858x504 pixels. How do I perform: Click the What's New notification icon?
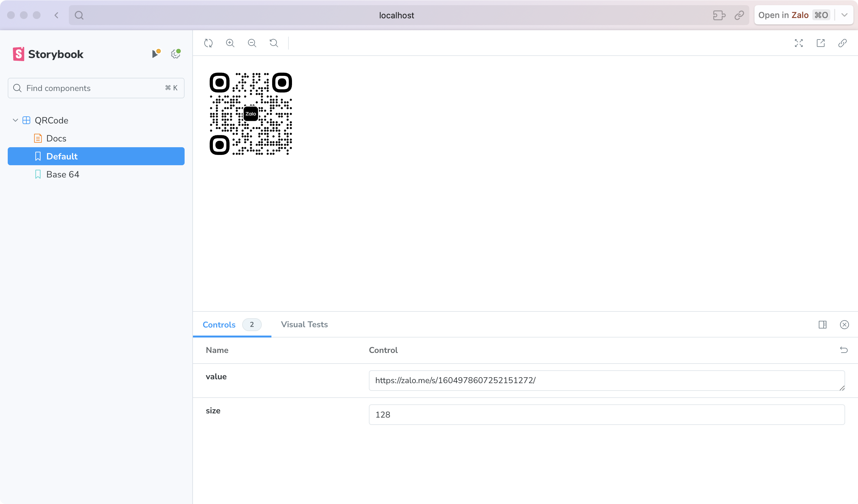click(155, 54)
